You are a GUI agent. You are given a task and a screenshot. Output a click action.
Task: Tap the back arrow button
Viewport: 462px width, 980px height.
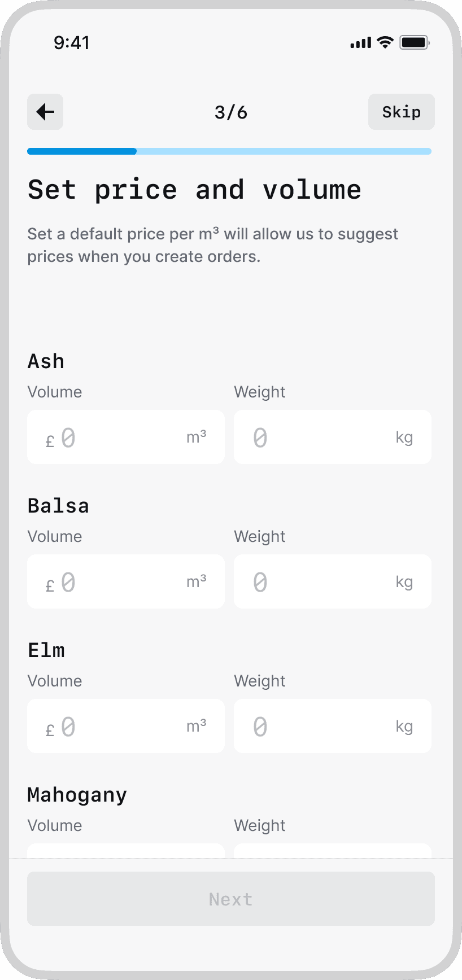45,112
